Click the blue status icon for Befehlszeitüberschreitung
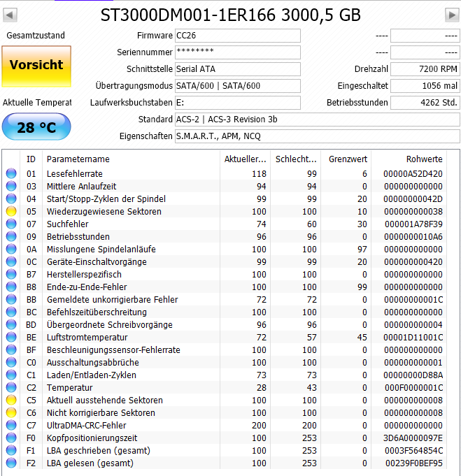The width and height of the screenshot is (461, 476). [x=11, y=312]
